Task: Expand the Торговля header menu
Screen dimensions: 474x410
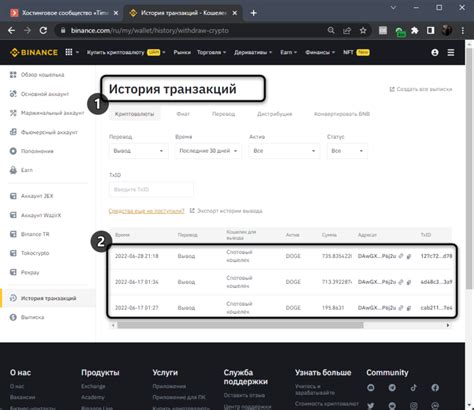Action: tap(211, 52)
